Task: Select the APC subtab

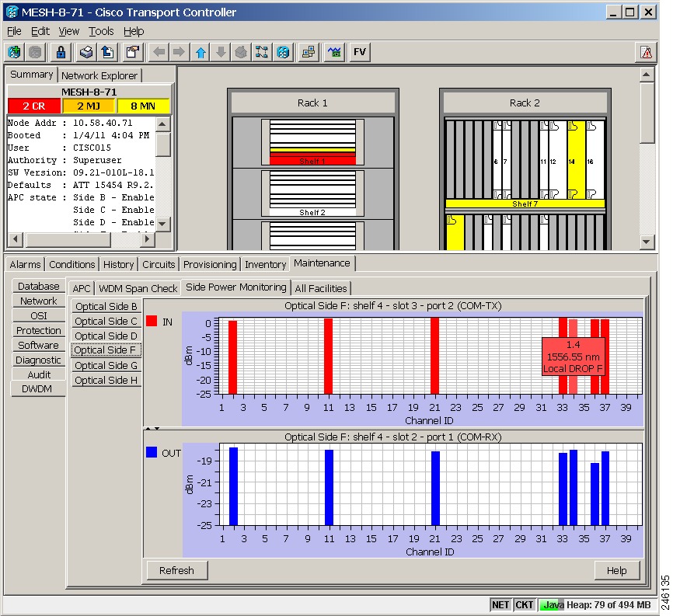Action: pos(82,288)
